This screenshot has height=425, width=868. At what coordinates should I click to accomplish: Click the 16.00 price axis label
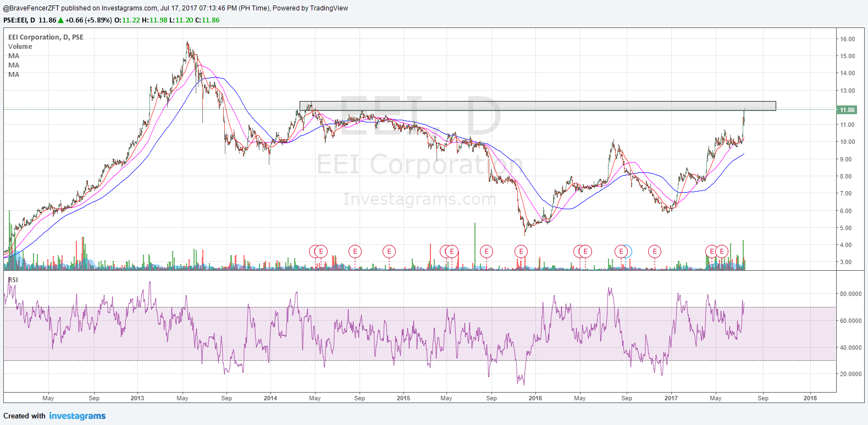pos(847,39)
